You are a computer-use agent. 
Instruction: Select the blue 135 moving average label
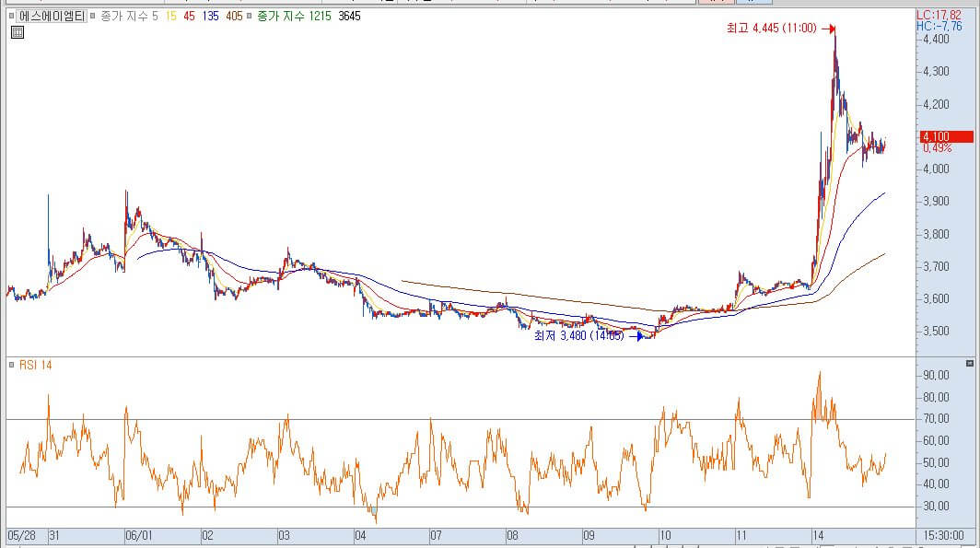tap(211, 17)
